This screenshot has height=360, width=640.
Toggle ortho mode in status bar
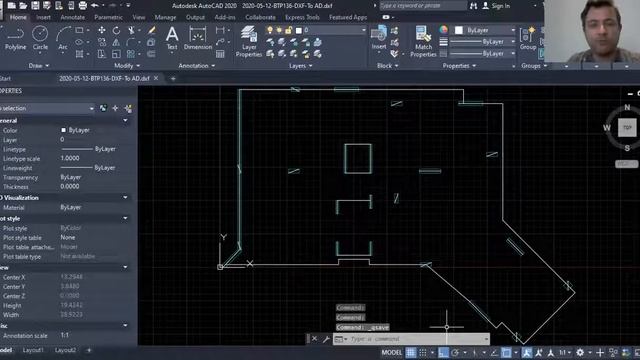pos(443,352)
